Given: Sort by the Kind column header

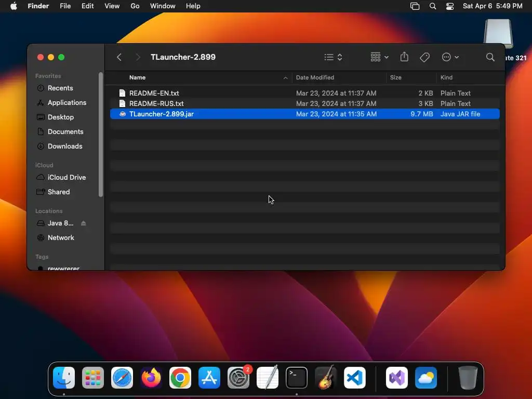Looking at the screenshot, I should [446, 77].
